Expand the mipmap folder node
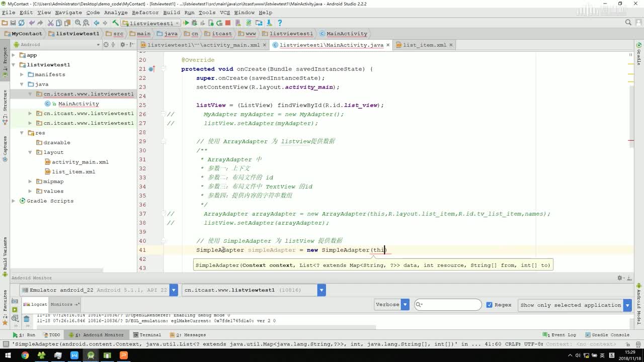Viewport: 644px width, 362px height. coord(30,182)
